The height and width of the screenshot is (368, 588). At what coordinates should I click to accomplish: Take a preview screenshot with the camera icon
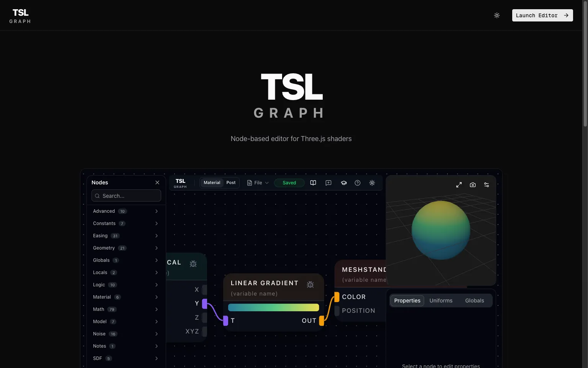[473, 185]
